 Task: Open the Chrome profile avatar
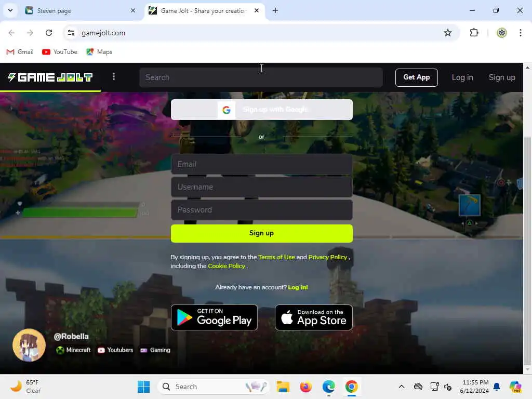tap(502, 33)
